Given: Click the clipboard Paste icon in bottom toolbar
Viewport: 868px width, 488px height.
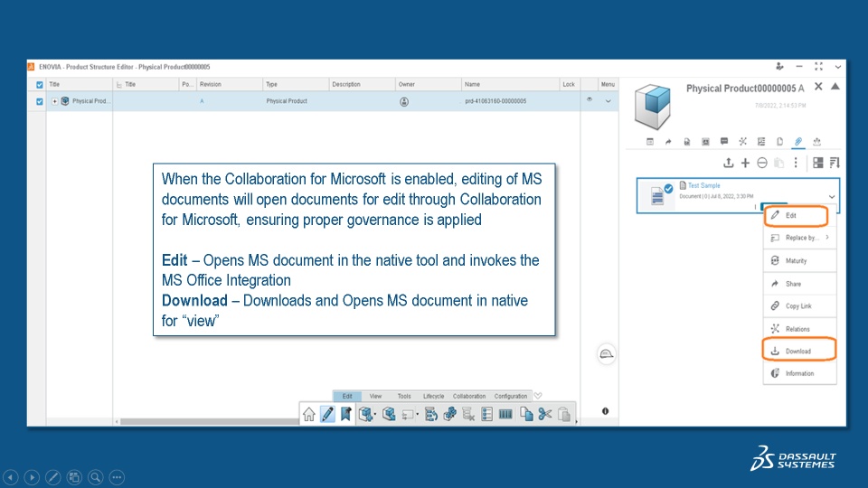Looking at the screenshot, I should [564, 414].
